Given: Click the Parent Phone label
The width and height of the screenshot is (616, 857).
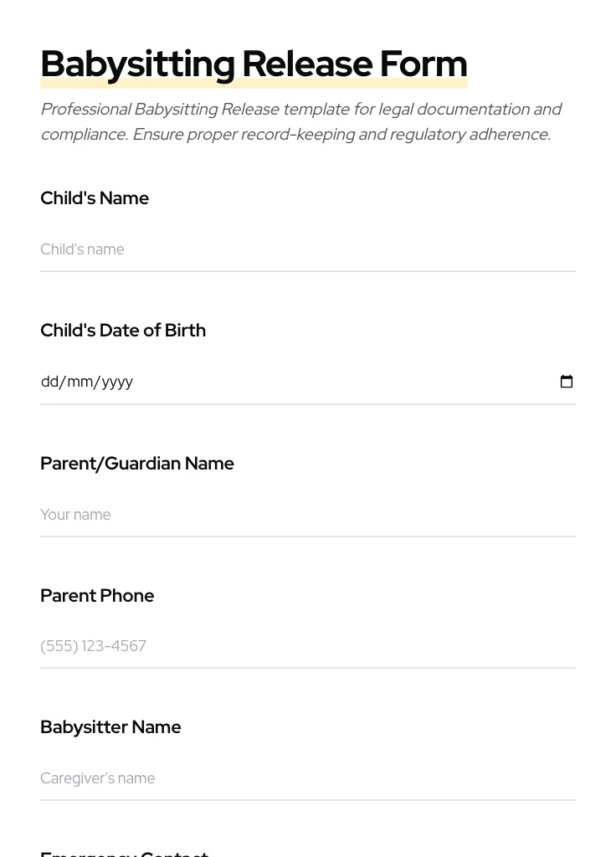Looking at the screenshot, I should click(x=97, y=596).
